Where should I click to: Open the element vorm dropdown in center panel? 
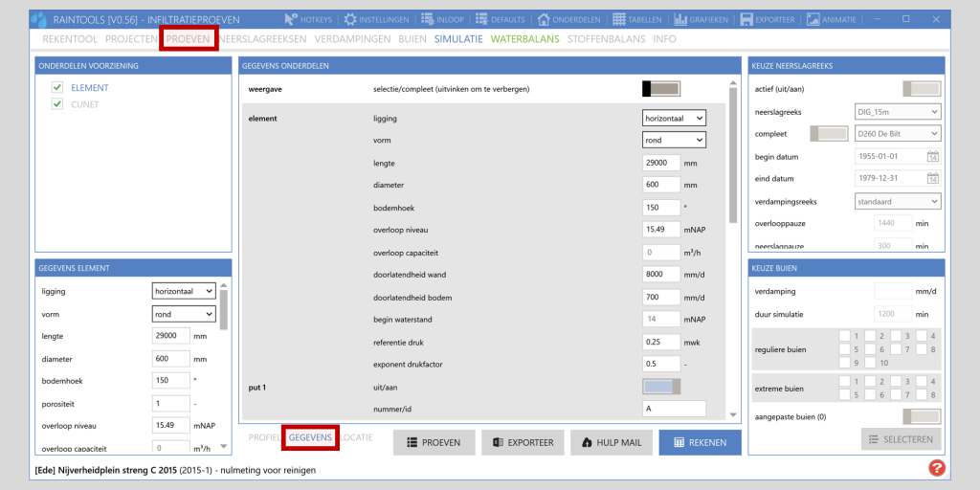point(673,140)
